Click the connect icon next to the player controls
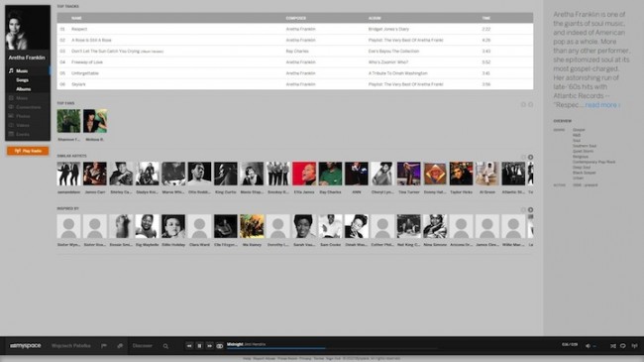This screenshot has width=644, height=362. (x=220, y=346)
